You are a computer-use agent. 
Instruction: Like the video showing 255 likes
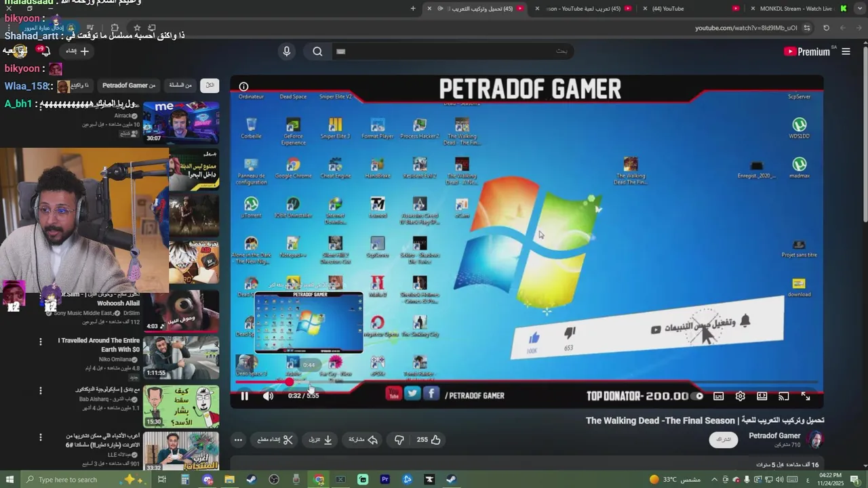[429, 440]
